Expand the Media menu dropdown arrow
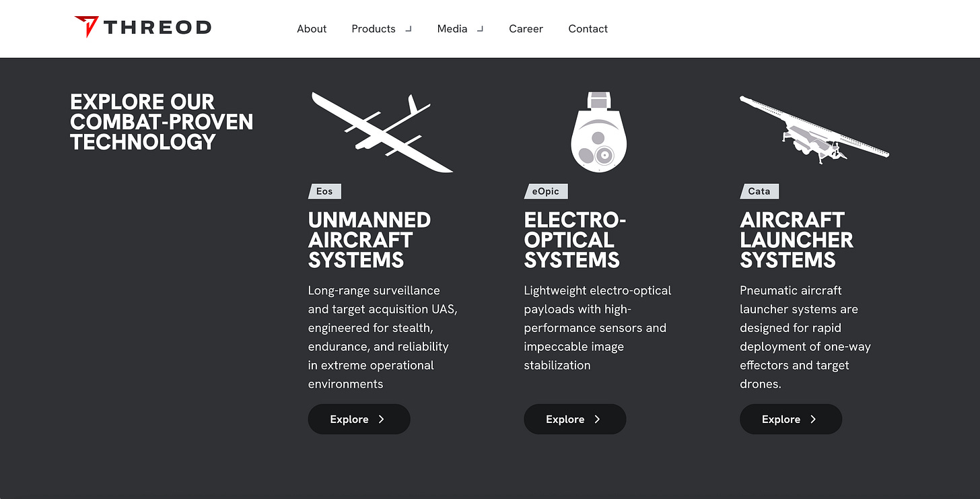 [x=480, y=29]
